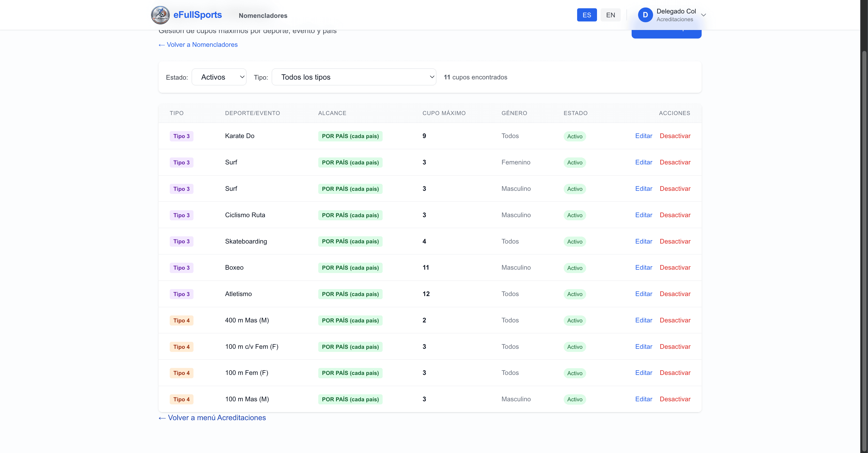Edit the Atletismo quota
The image size is (868, 453).
644,294
